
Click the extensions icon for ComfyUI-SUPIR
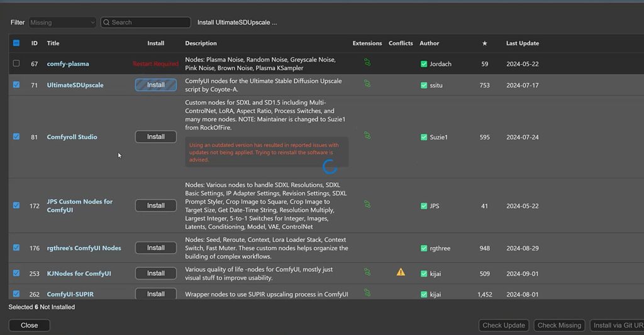point(367,293)
